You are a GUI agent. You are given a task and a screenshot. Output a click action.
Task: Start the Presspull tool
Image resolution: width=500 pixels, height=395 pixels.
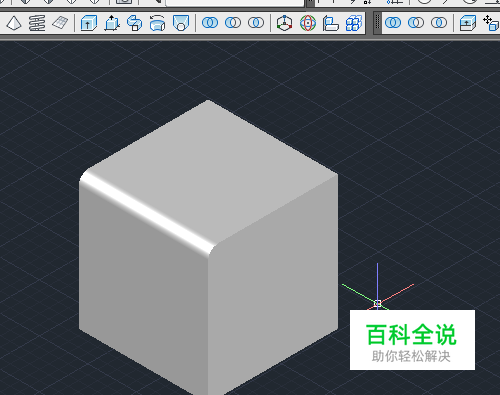point(112,23)
